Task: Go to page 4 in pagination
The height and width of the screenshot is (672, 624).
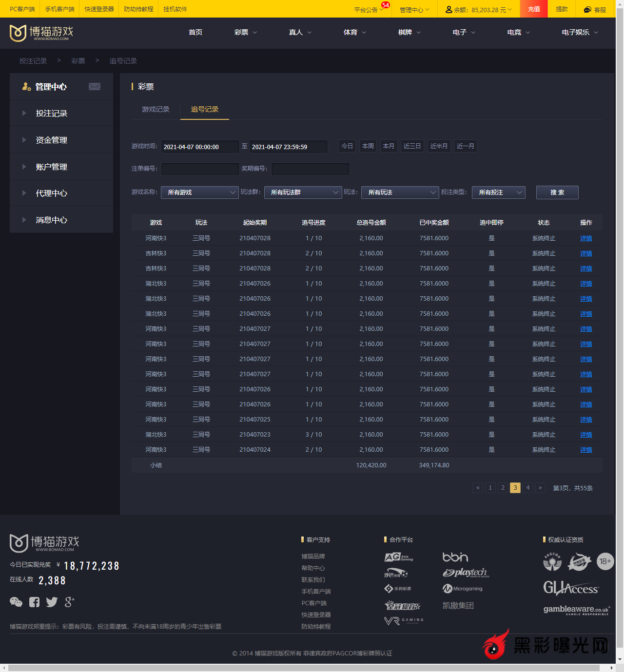Action: [527, 488]
